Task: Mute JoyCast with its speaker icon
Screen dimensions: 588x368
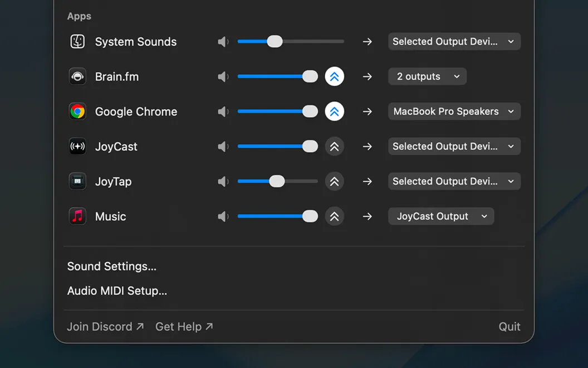Action: (x=223, y=147)
